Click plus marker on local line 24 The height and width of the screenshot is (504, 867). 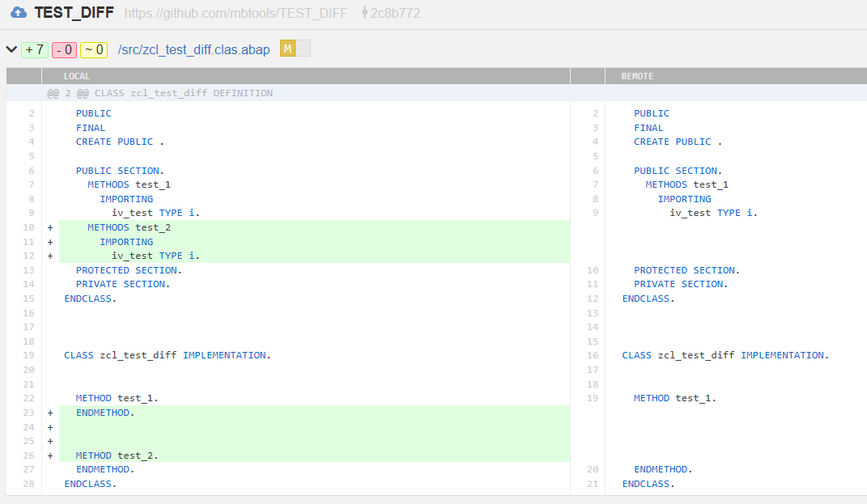pyautogui.click(x=50, y=427)
